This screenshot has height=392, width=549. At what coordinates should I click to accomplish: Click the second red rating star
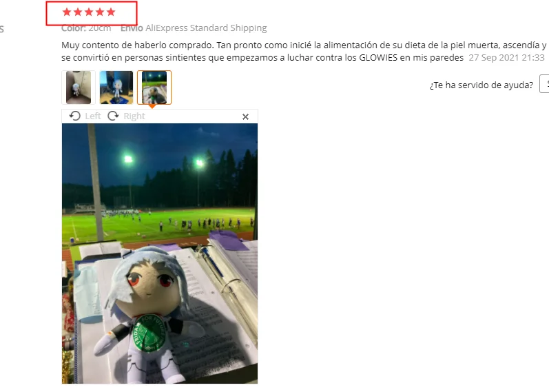78,12
